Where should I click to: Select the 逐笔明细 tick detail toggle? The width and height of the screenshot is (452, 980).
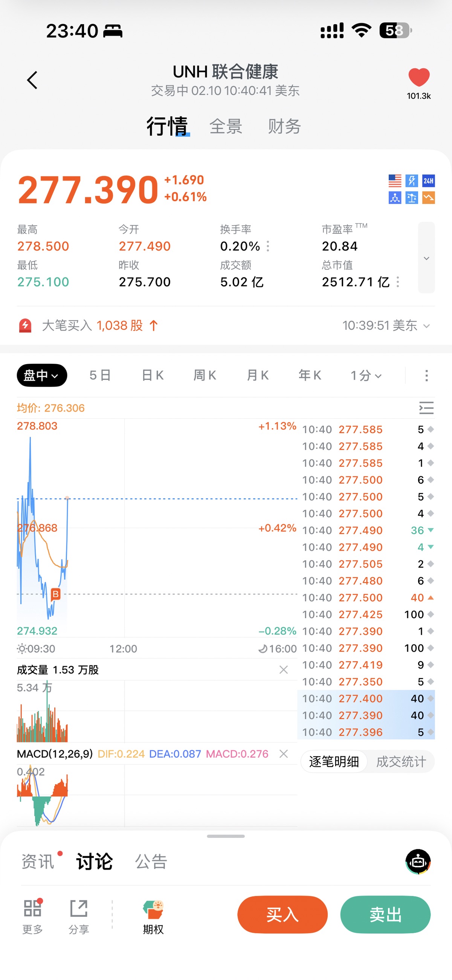(334, 762)
